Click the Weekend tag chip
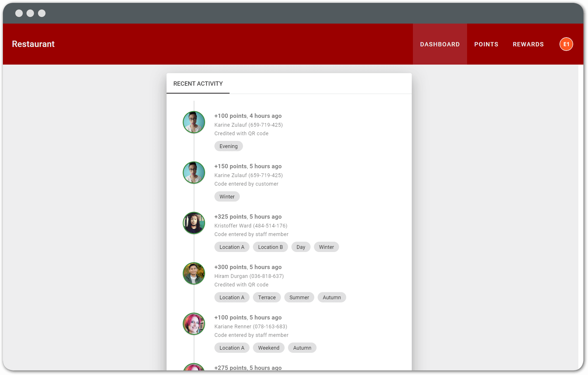Image resolution: width=588 pixels, height=375 pixels. click(x=268, y=348)
